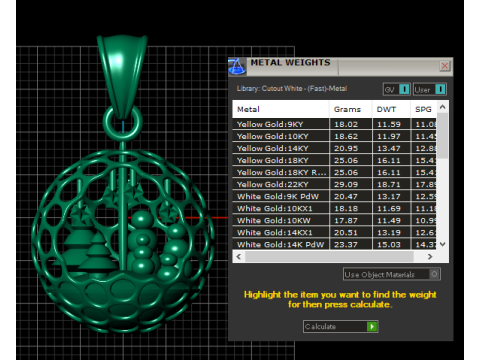
Task: Select the White Gold:10KX1 row
Action: coord(334,208)
